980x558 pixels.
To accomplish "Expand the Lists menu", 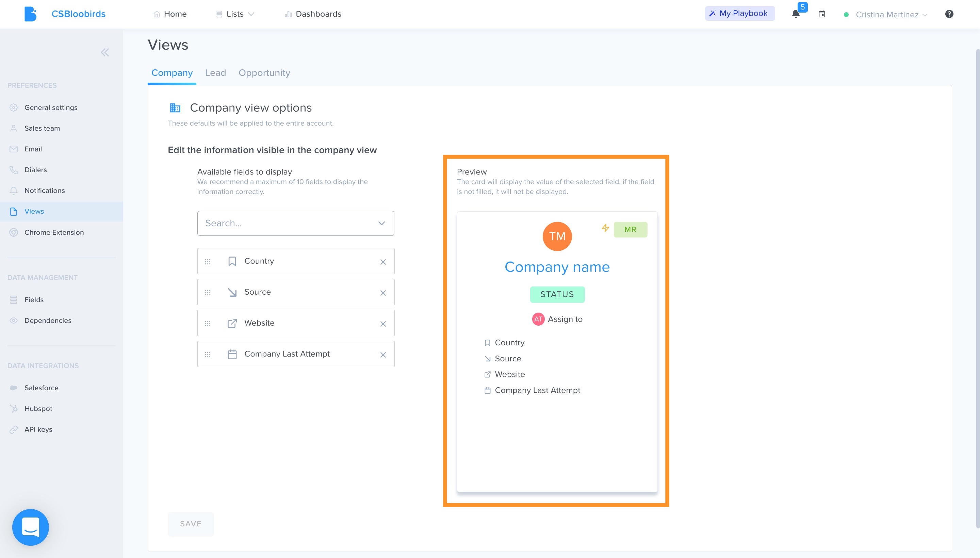I will click(x=235, y=14).
